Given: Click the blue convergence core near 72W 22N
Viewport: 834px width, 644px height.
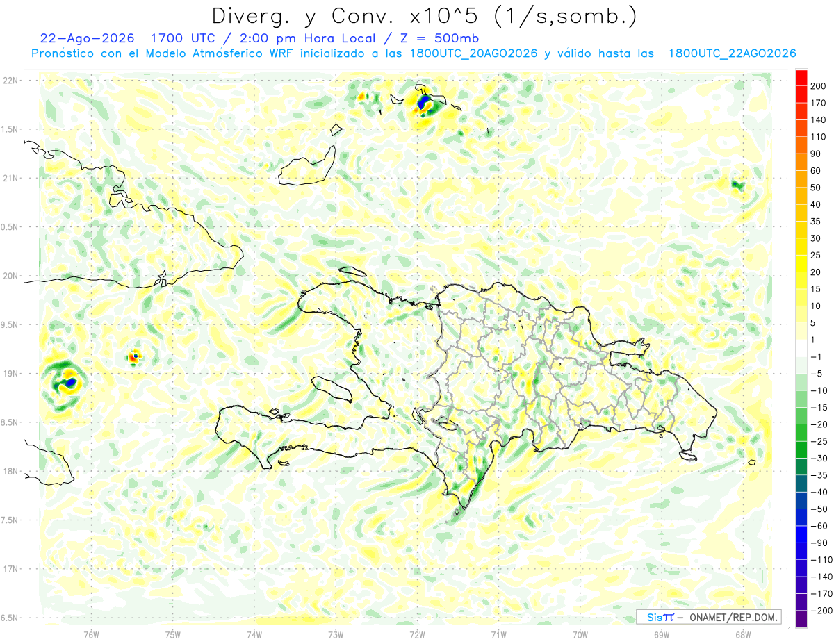Looking at the screenshot, I should 423,103.
